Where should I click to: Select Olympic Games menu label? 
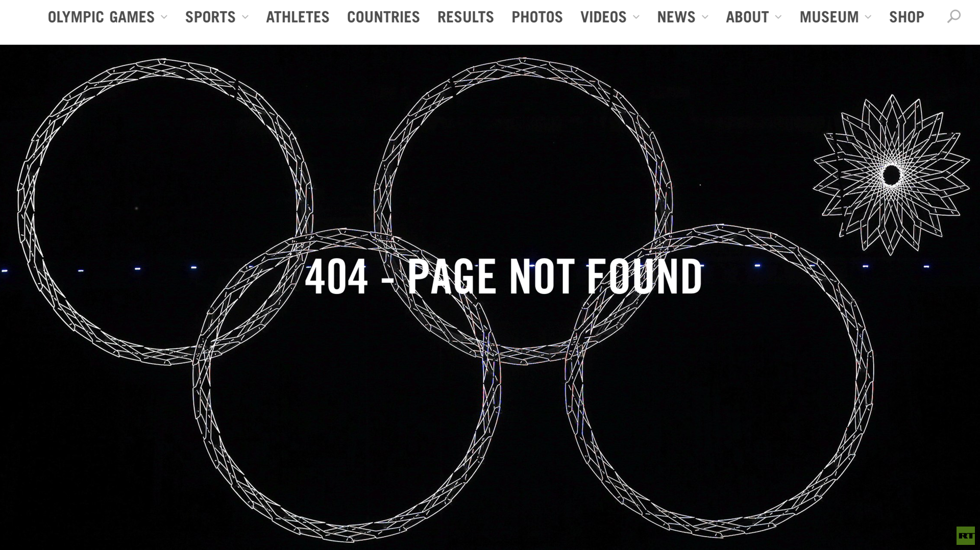point(101,17)
